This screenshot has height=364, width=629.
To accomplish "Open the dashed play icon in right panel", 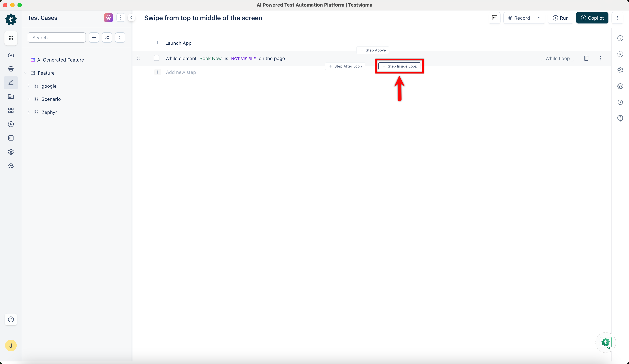I will click(x=620, y=54).
